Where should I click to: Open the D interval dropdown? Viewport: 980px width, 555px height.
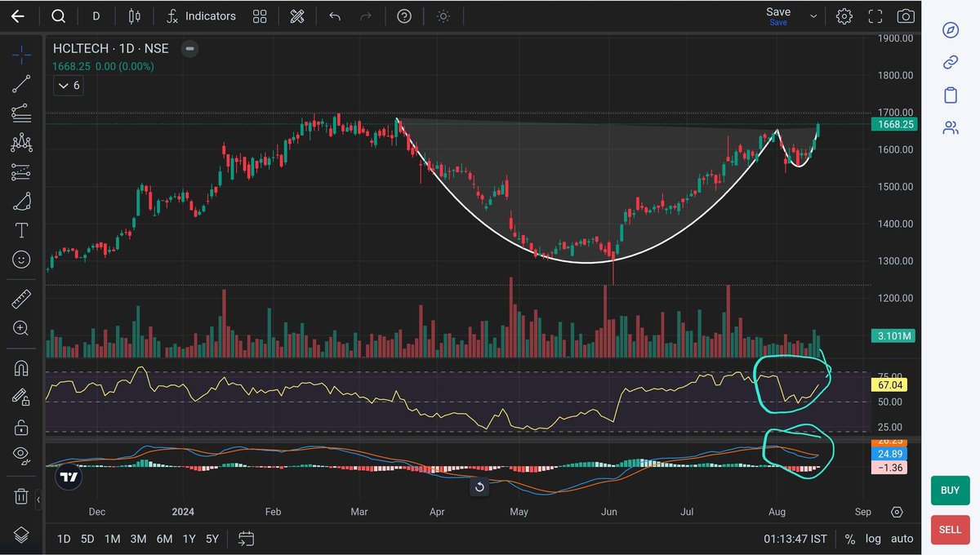click(x=96, y=16)
